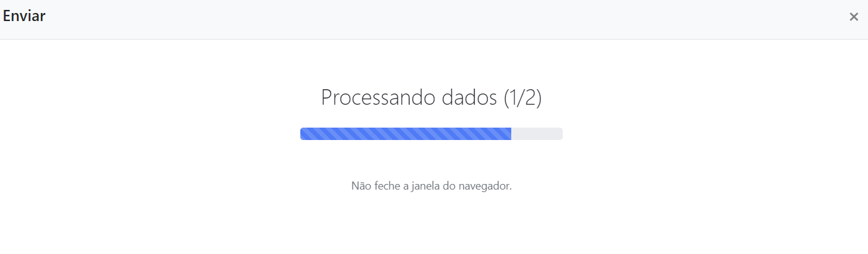
Task: Click the Processando dados (1/2) heading
Action: pyautogui.click(x=431, y=98)
